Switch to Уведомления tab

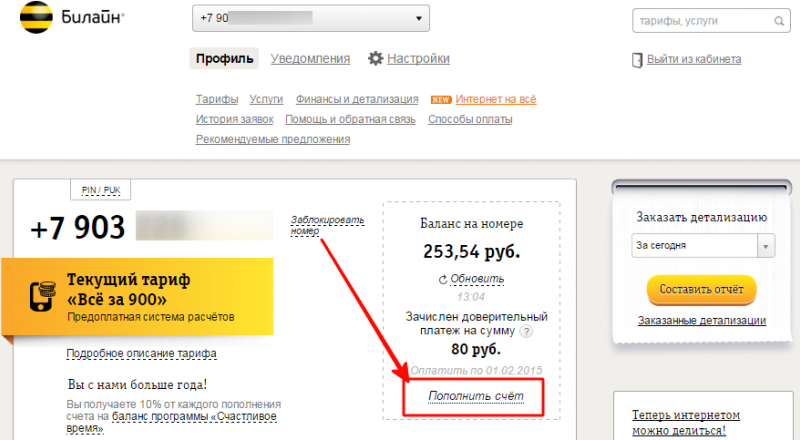click(310, 59)
